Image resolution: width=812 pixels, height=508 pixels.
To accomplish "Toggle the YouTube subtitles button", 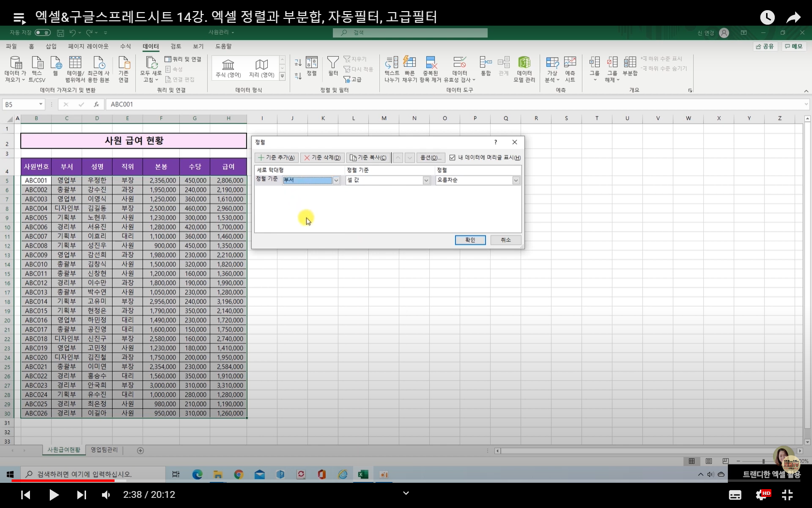I will (735, 495).
